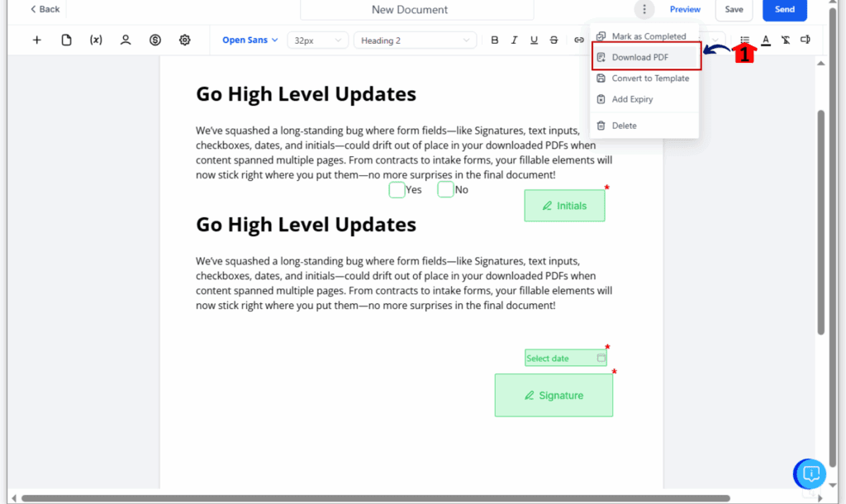This screenshot has width=846, height=504.
Task: Open the recipients person icon
Action: 126,40
